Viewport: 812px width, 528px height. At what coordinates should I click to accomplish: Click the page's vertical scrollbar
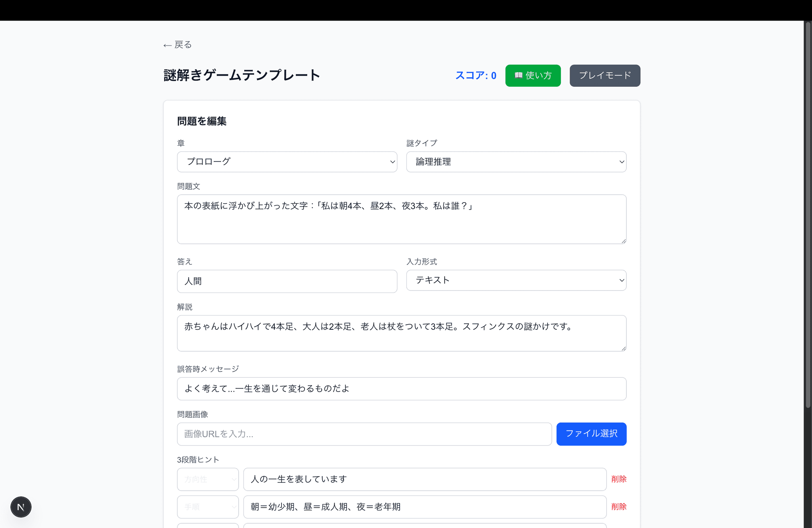pyautogui.click(x=808, y=214)
